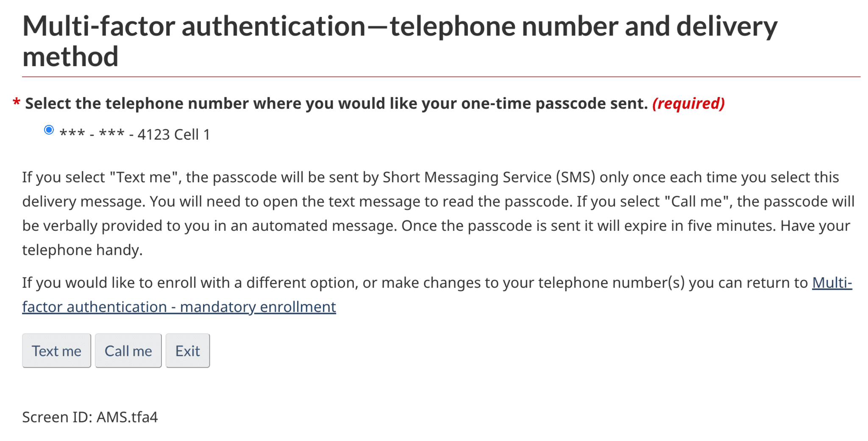This screenshot has width=868, height=441.
Task: Click the Multi-factor authentication page heading
Action: coord(400,26)
